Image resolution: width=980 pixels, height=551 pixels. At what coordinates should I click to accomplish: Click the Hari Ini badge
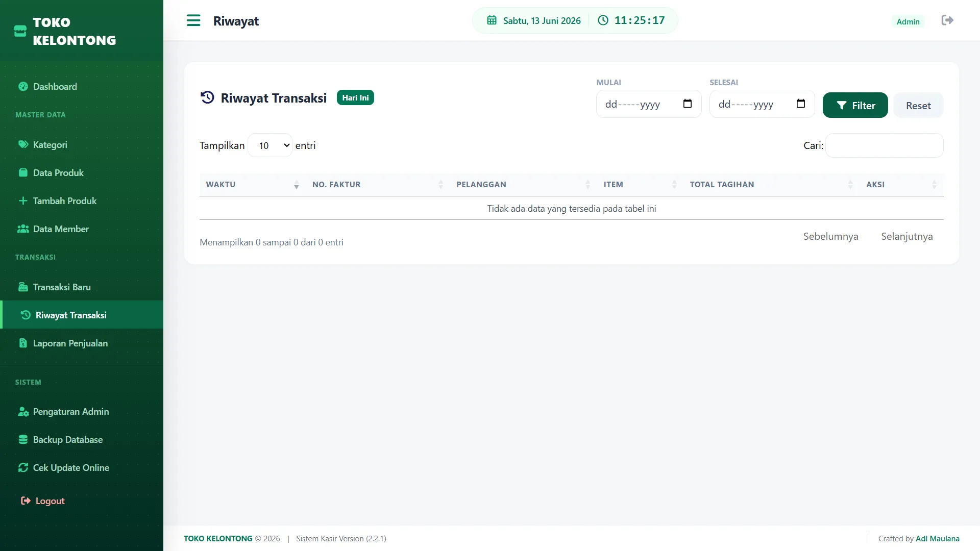355,97
